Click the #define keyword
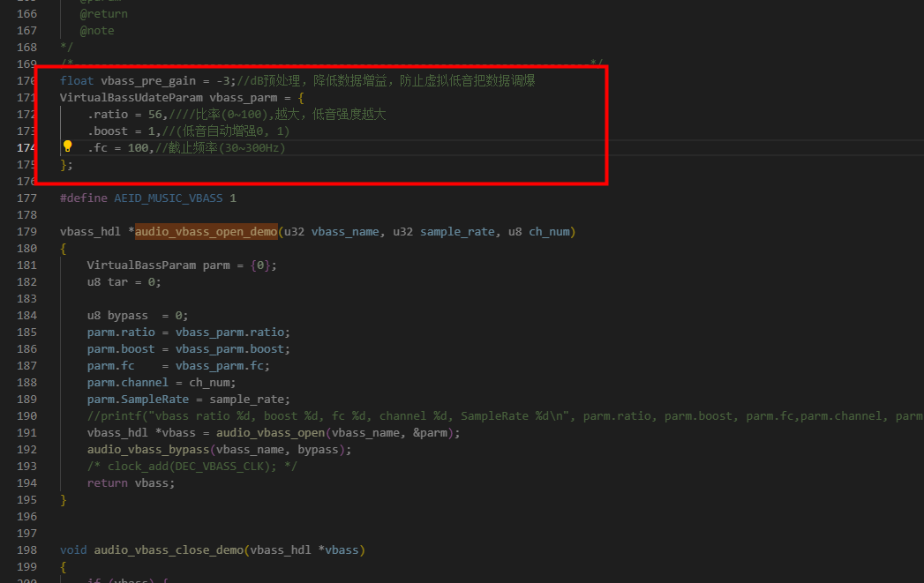This screenshot has width=924, height=583. pos(84,198)
